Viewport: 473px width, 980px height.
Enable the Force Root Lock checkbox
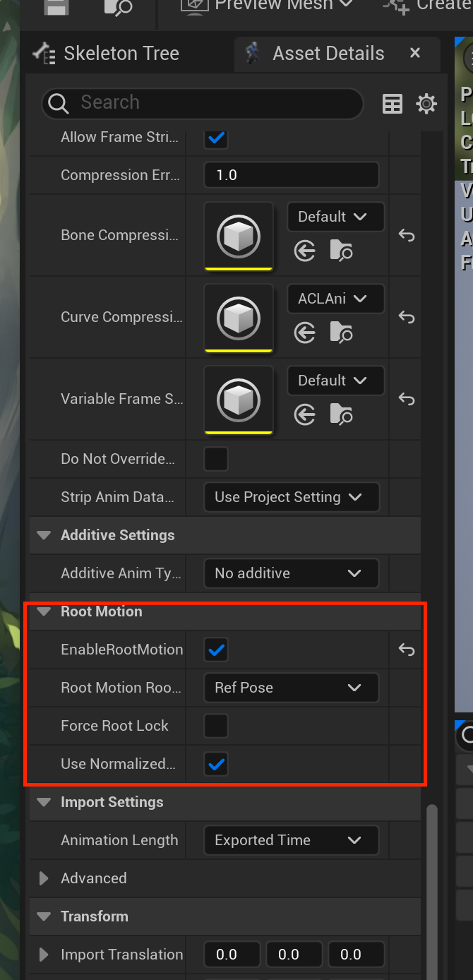click(216, 726)
